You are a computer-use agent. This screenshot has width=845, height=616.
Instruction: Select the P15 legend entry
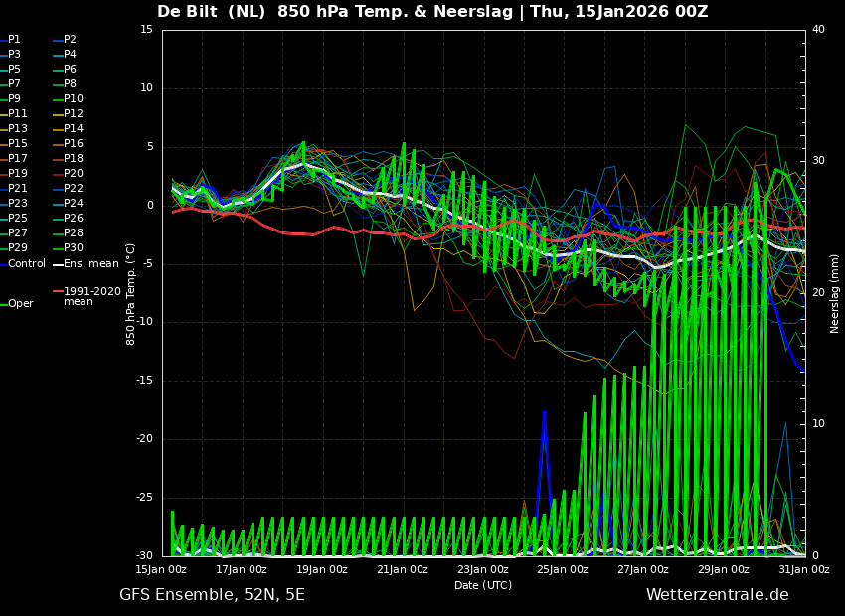(14, 143)
